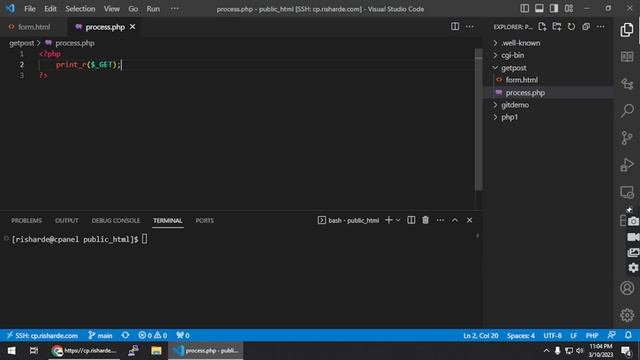
Task: Select UTF-8 encoding in status bar
Action: [x=552, y=336]
